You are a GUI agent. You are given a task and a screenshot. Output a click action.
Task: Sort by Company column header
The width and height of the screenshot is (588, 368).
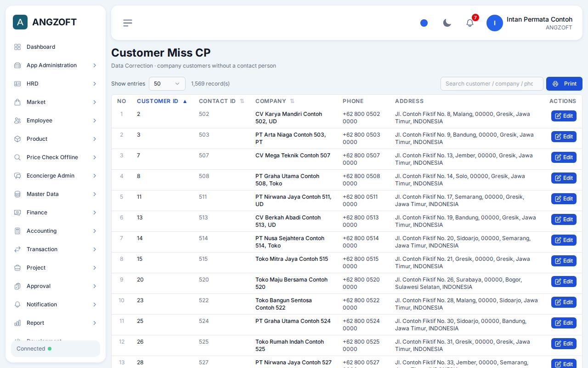tap(275, 101)
